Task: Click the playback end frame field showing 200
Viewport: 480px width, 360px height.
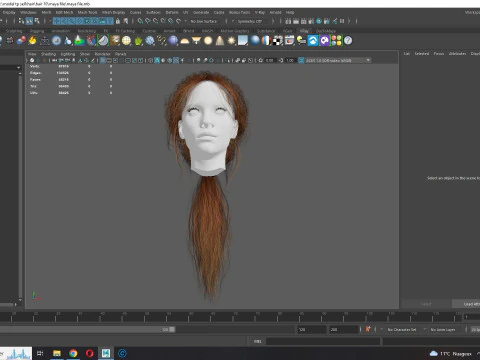Action: coord(343,329)
